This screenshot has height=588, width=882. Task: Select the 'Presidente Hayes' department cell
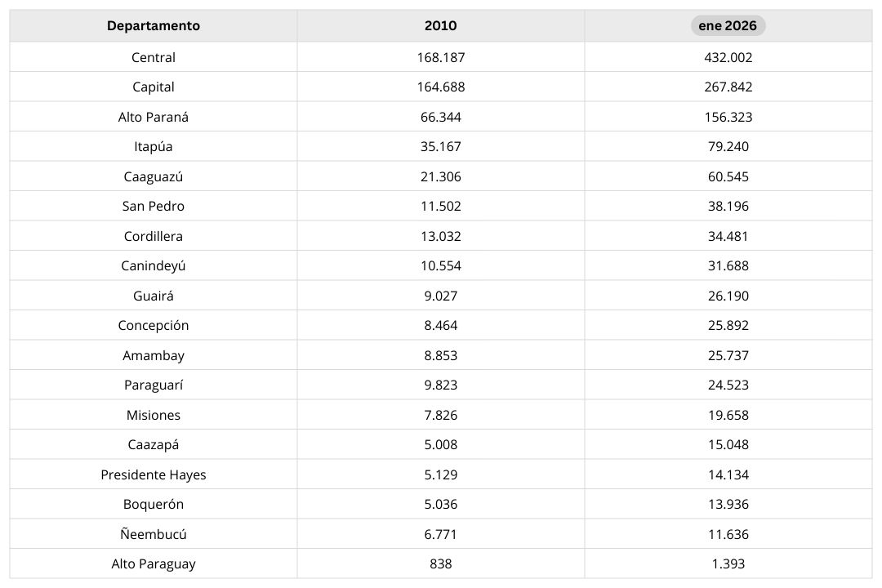click(x=154, y=474)
